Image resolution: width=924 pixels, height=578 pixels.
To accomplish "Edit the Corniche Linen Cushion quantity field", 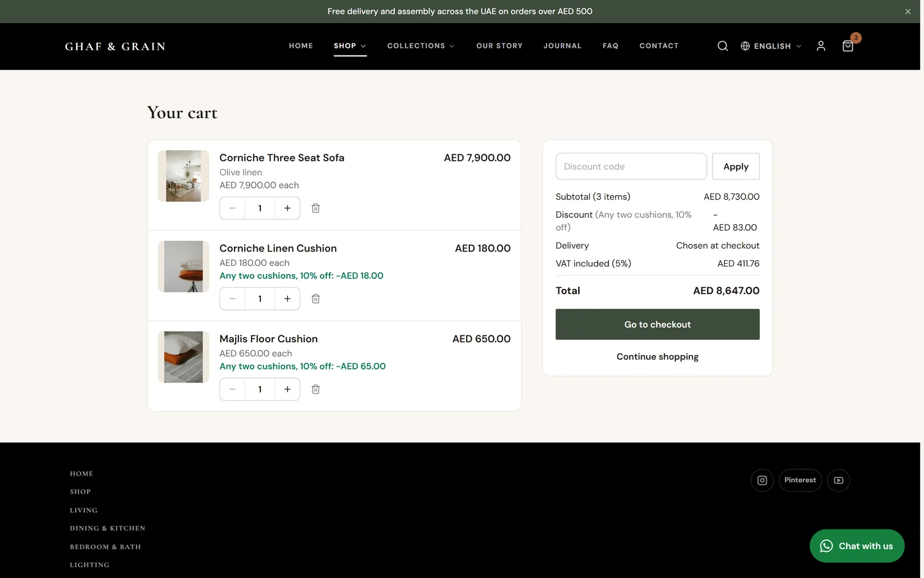I will click(260, 299).
